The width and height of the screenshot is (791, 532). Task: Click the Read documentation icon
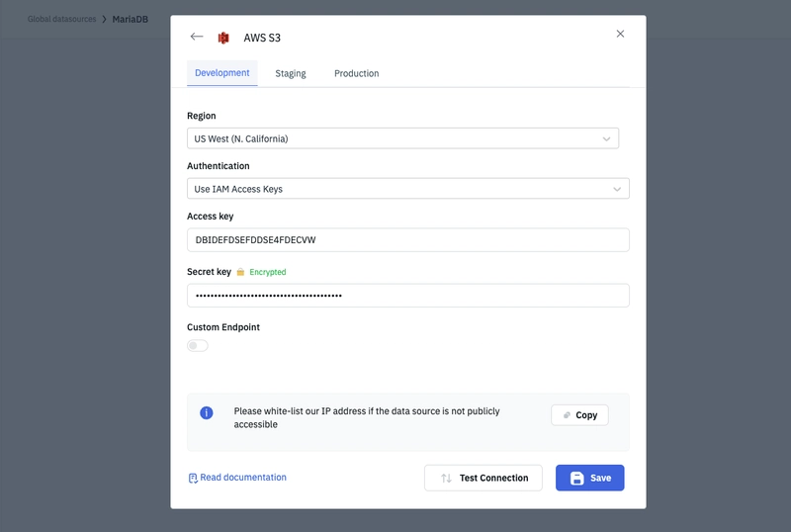193,478
